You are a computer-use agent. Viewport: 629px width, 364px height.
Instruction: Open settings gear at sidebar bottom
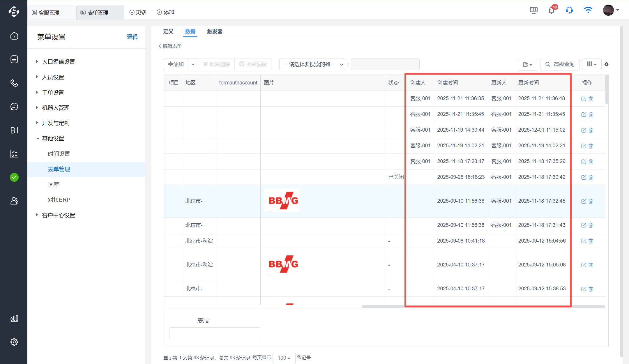(14, 342)
